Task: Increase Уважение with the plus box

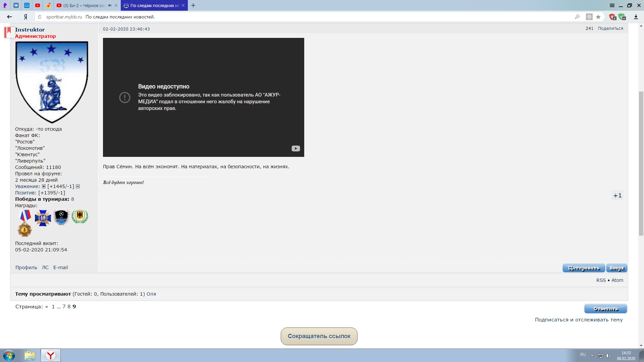Action: 44,186
